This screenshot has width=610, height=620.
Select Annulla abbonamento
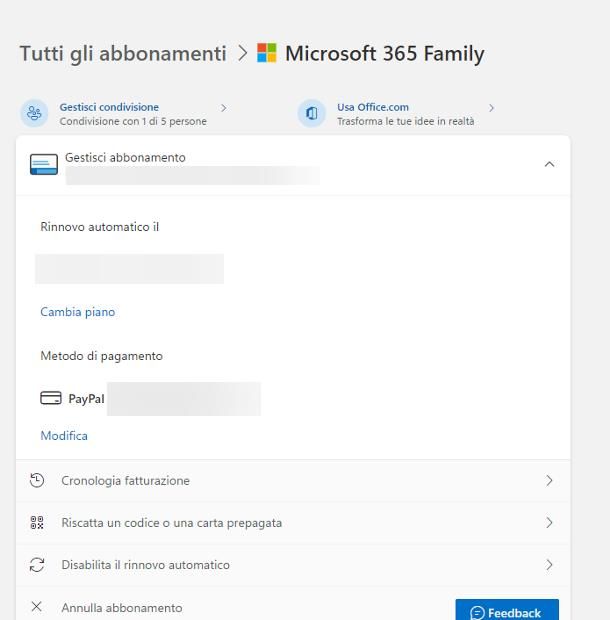click(x=122, y=608)
